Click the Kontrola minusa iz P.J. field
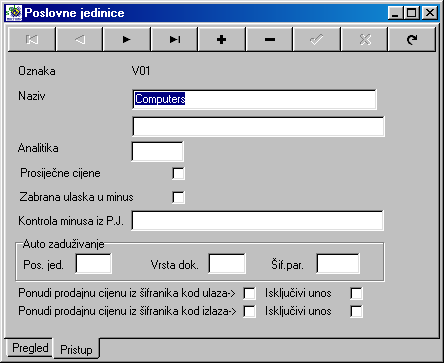 (258, 220)
